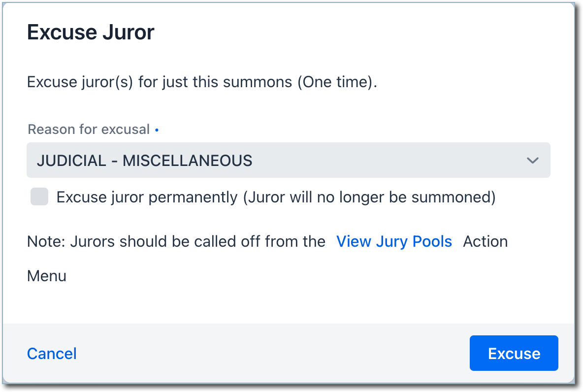Click the Excuse Juror dialog title
Image resolution: width=583 pixels, height=392 pixels.
(x=91, y=33)
